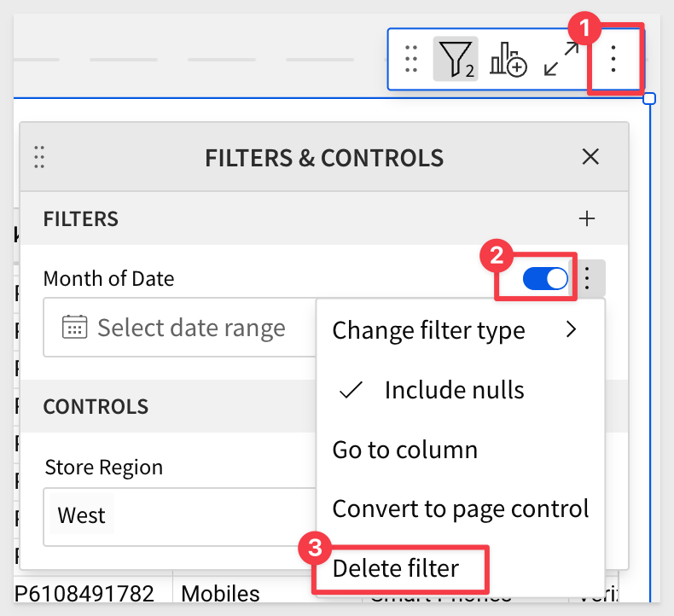Viewport: 674px width, 616px height.
Task: Add a new filter with the plus icon
Action: point(587,218)
